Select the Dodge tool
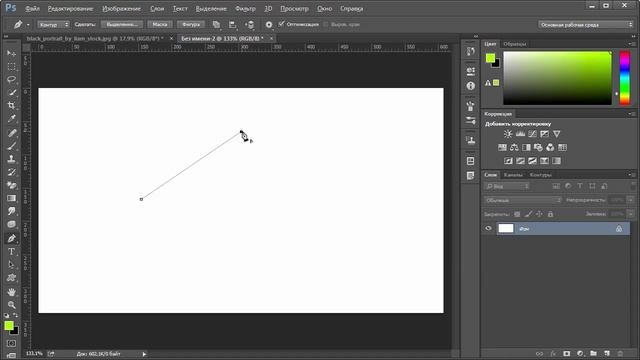Image resolution: width=640 pixels, height=360 pixels. click(x=11, y=224)
